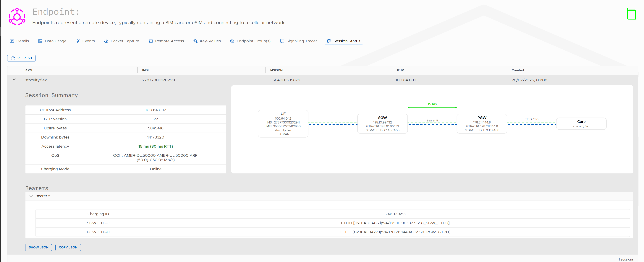Select the SGW node in diagram
The width and height of the screenshot is (644, 262).
click(383, 124)
